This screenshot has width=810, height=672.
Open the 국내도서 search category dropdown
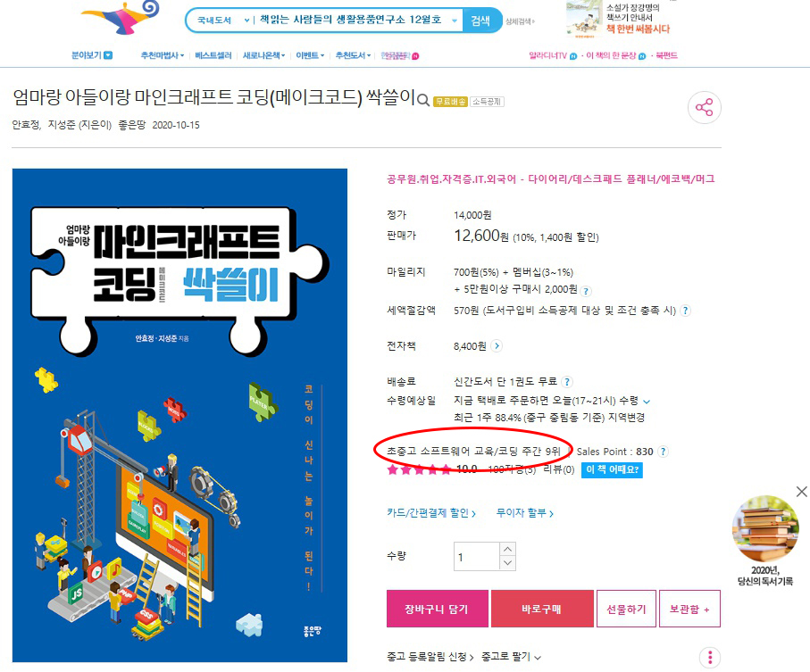(222, 21)
